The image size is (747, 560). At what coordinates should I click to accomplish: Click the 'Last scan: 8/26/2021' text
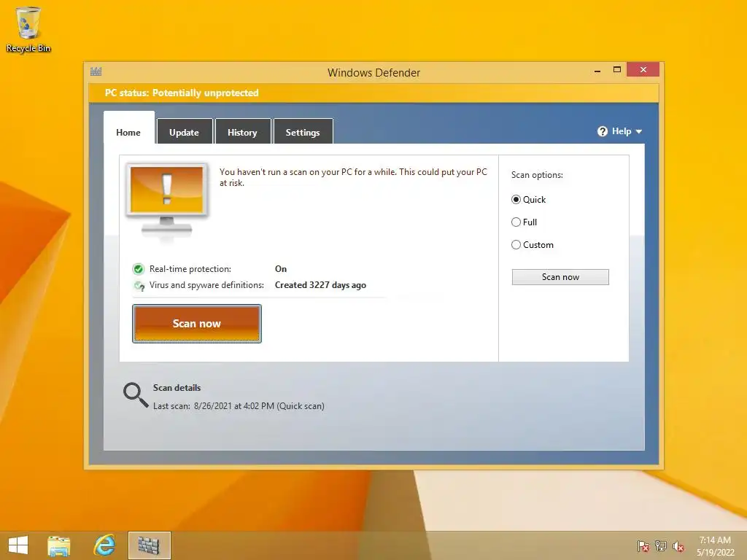(239, 405)
